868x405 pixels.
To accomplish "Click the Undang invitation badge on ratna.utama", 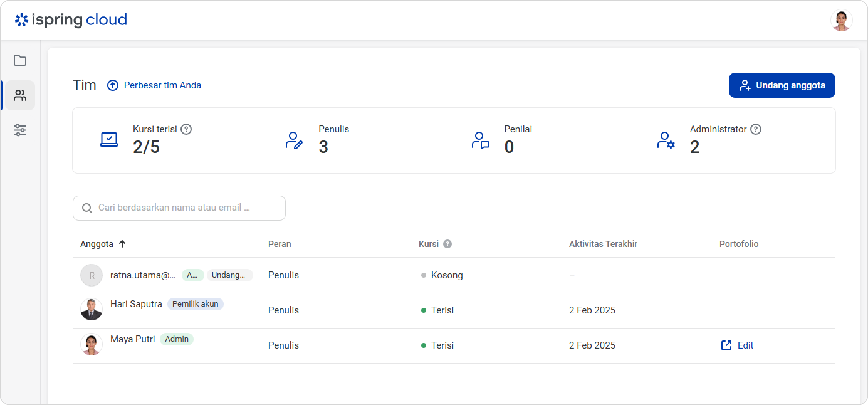I will point(229,275).
